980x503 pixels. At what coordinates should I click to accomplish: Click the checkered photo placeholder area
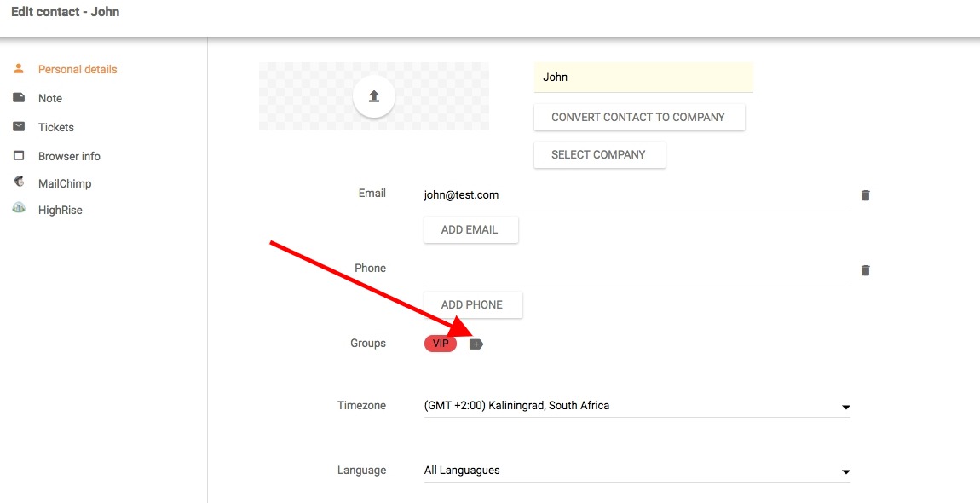tap(374, 96)
